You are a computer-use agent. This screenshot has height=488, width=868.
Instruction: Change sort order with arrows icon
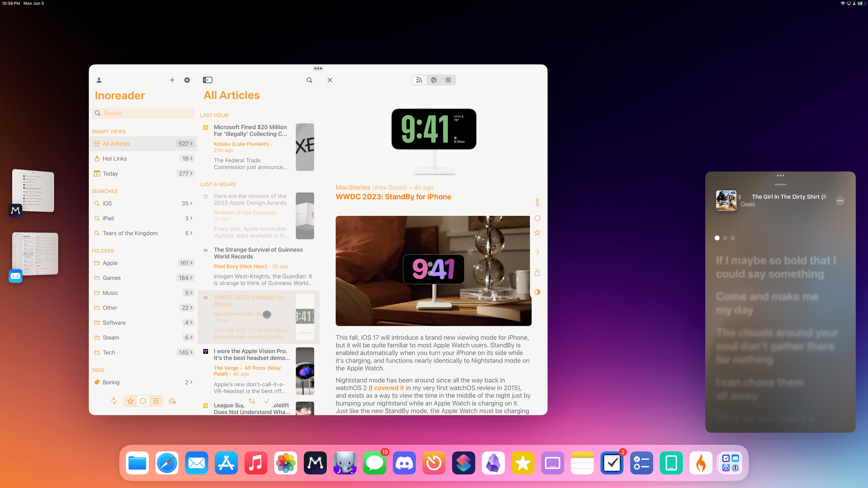[x=252, y=401]
